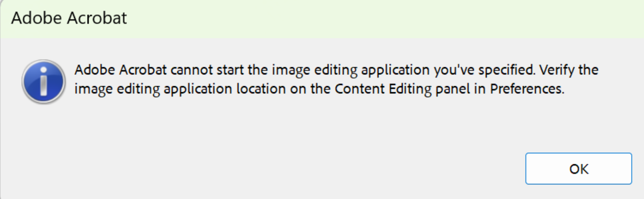
Task: Click Adobe Acrobat at the message start
Action: (x=120, y=70)
